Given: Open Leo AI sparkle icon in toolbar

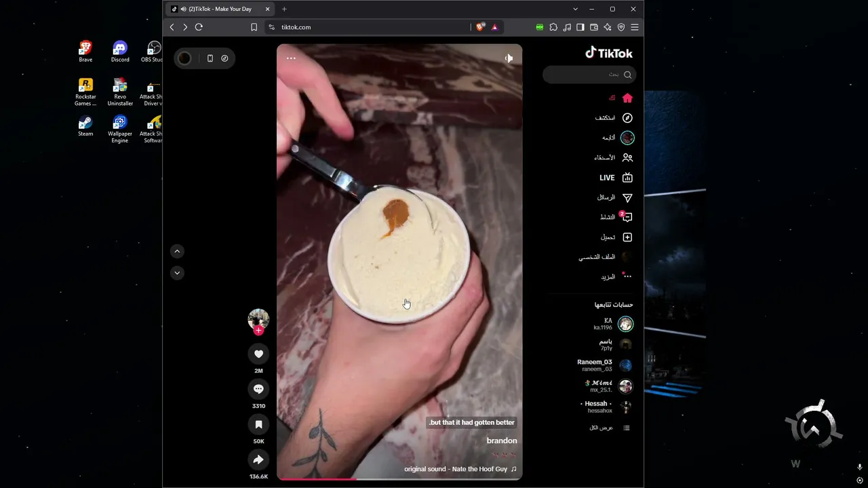Looking at the screenshot, I should point(608,27).
